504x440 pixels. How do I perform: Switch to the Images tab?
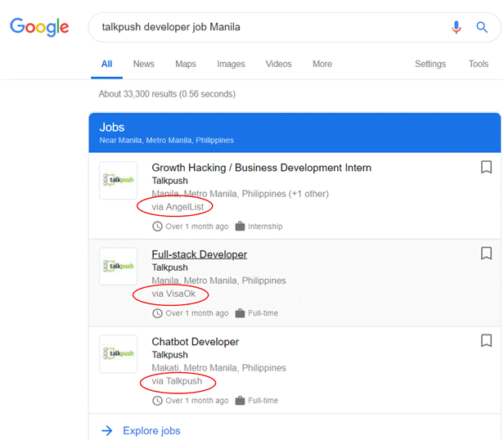[x=231, y=64]
